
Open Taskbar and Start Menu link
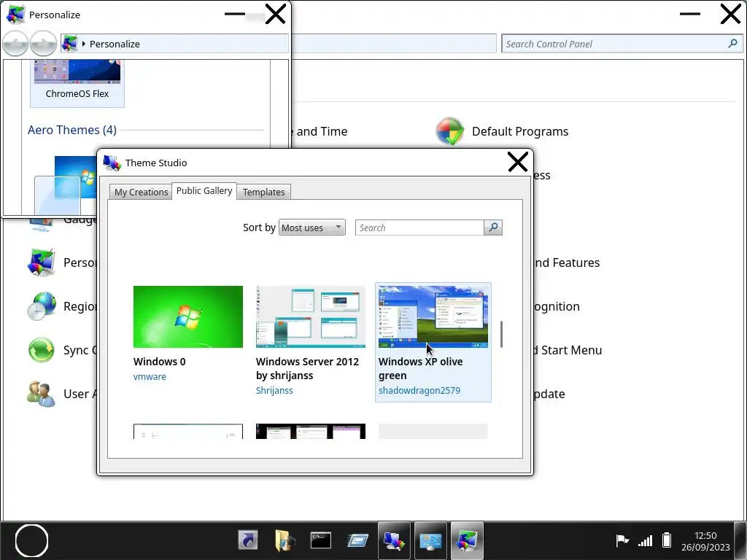pos(568,350)
